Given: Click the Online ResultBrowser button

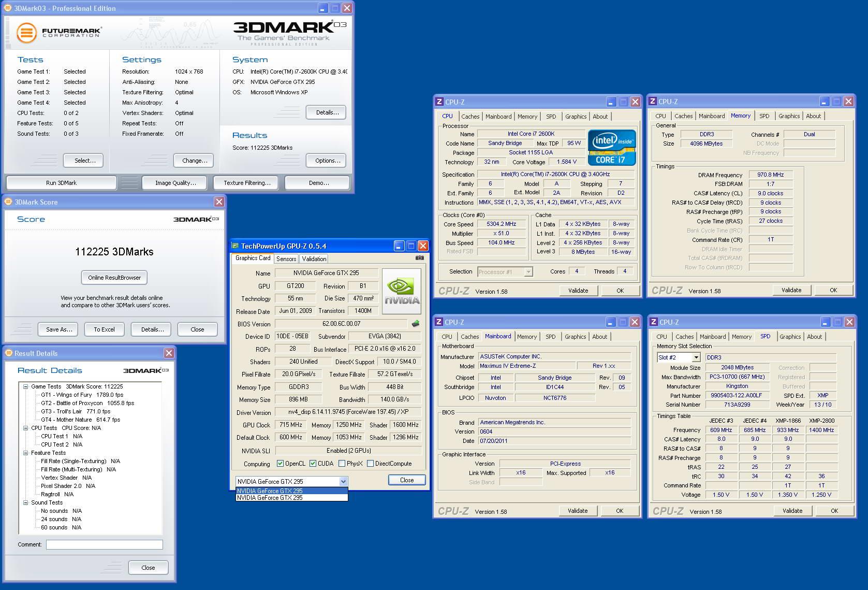Looking at the screenshot, I should click(x=114, y=278).
